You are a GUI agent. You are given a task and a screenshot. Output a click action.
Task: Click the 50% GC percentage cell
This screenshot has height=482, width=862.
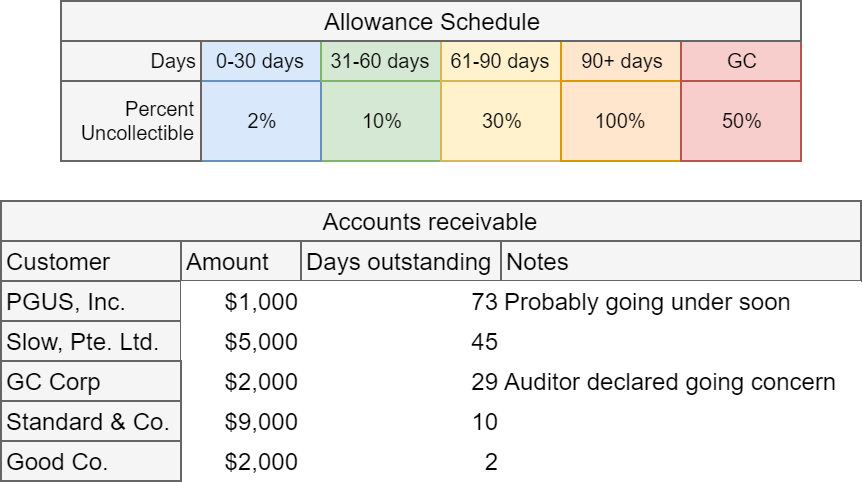[741, 121]
